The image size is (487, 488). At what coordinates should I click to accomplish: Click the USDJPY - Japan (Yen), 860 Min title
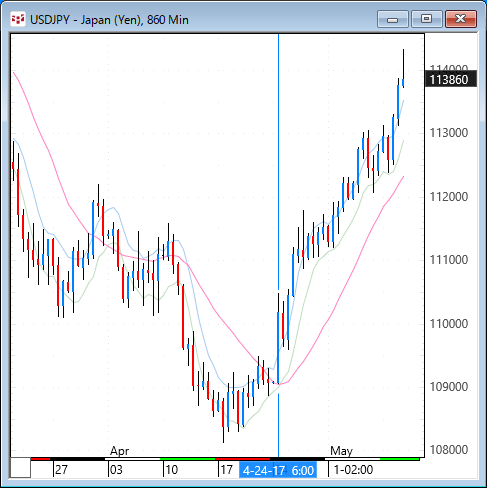point(109,20)
